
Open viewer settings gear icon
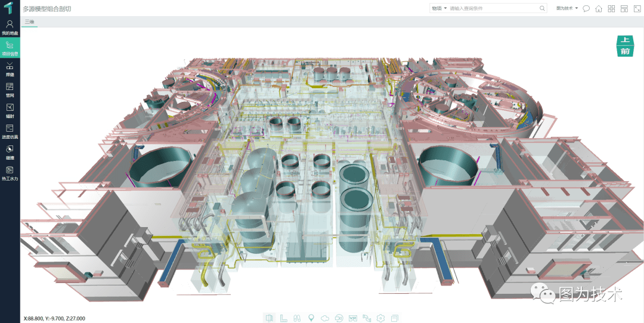coord(380,318)
